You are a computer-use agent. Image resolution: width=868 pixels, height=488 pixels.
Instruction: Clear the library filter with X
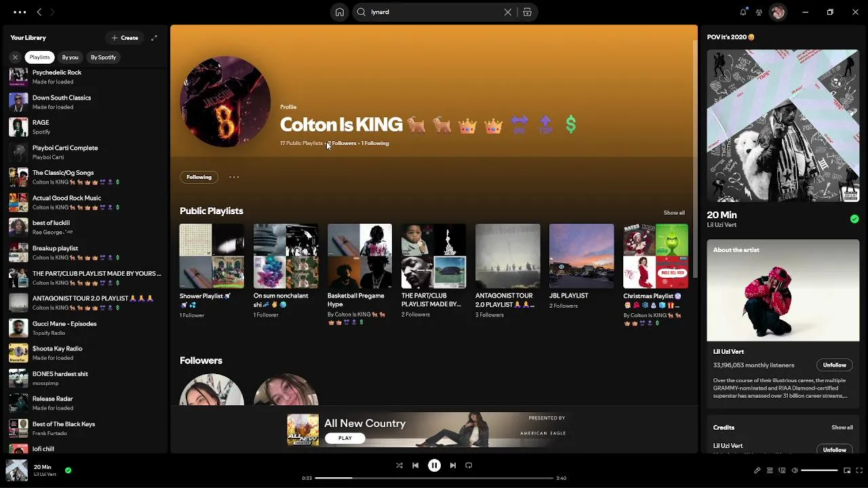click(x=15, y=58)
